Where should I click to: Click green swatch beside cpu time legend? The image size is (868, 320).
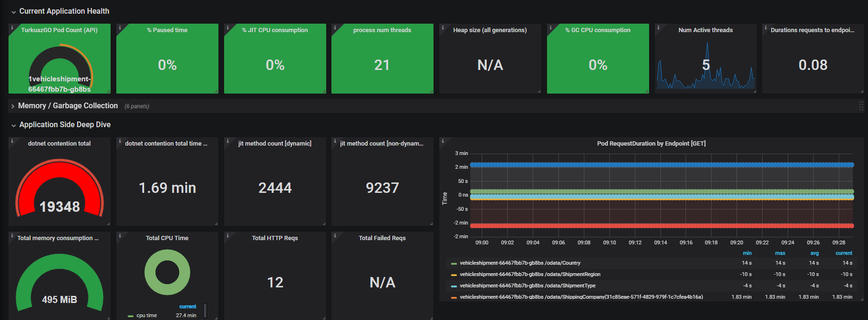tap(130, 316)
